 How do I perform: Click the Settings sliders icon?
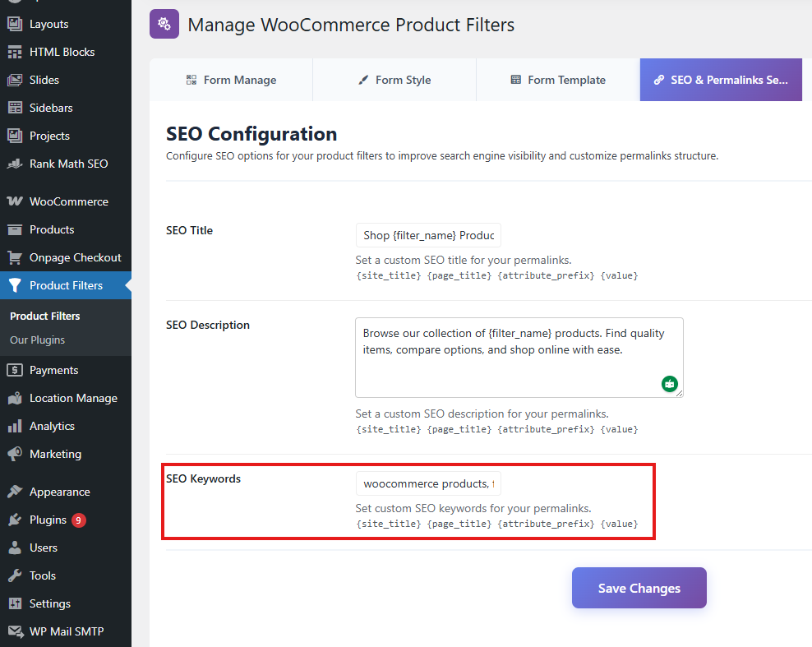pos(15,603)
